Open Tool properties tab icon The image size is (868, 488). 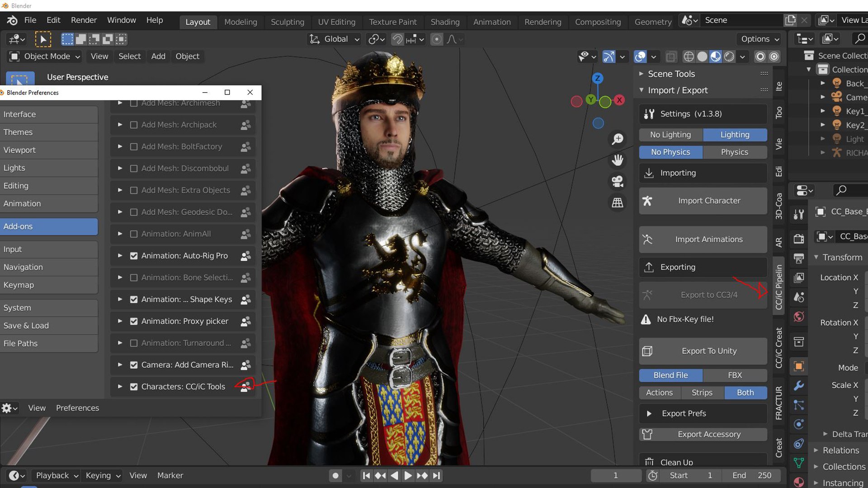(799, 214)
